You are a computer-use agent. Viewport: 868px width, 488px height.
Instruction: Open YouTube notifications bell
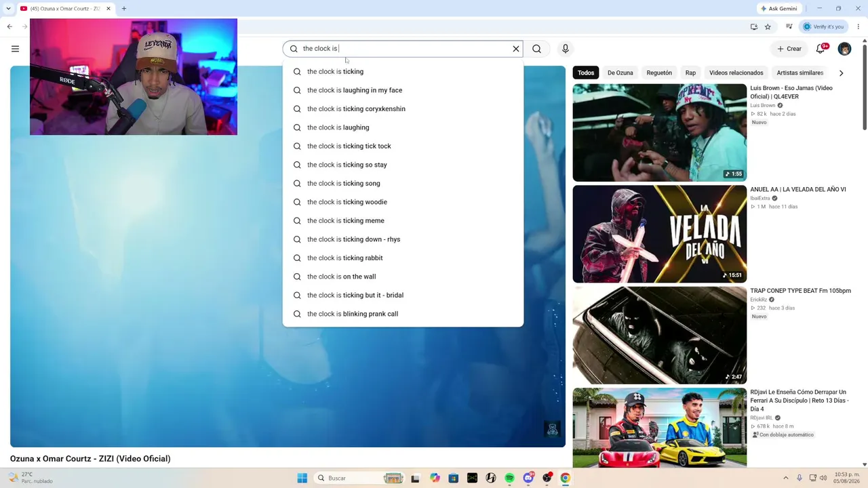[821, 49]
